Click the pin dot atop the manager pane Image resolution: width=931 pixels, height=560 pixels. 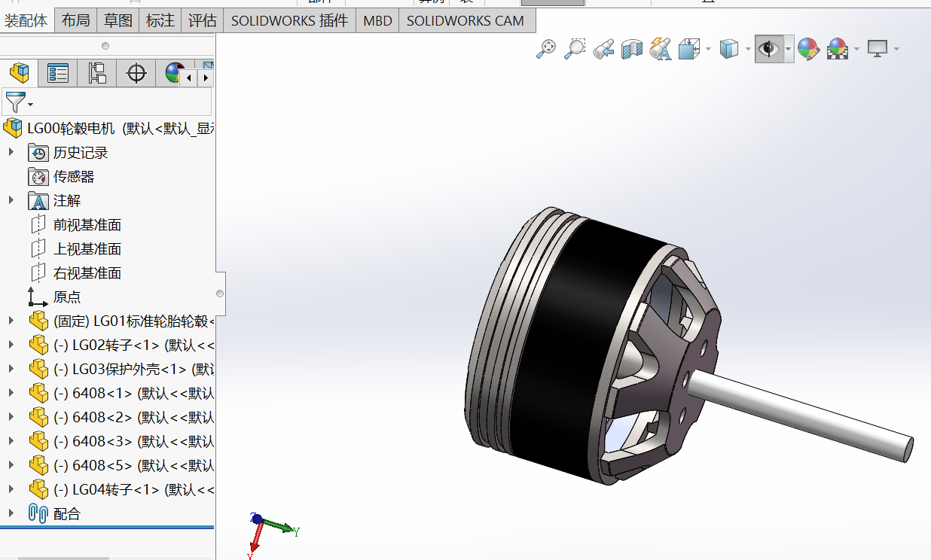pyautogui.click(x=105, y=46)
